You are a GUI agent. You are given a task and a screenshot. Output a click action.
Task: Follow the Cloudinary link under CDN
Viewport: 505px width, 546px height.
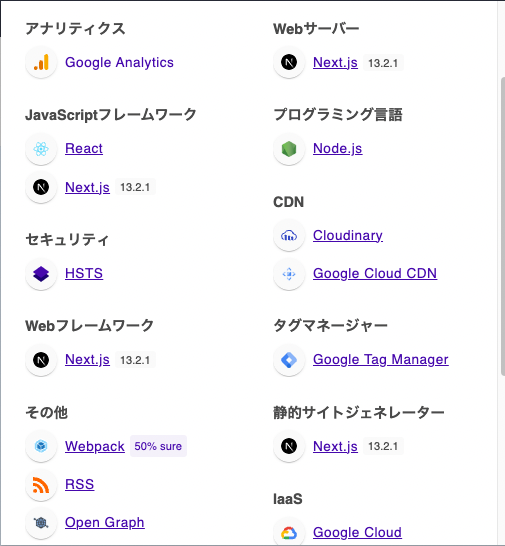tap(348, 235)
